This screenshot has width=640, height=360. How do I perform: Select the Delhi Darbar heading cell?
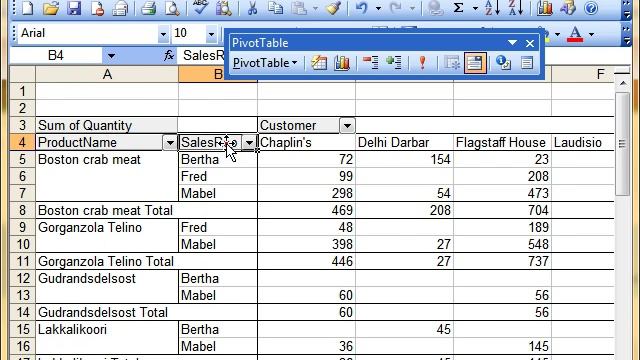coord(404,142)
